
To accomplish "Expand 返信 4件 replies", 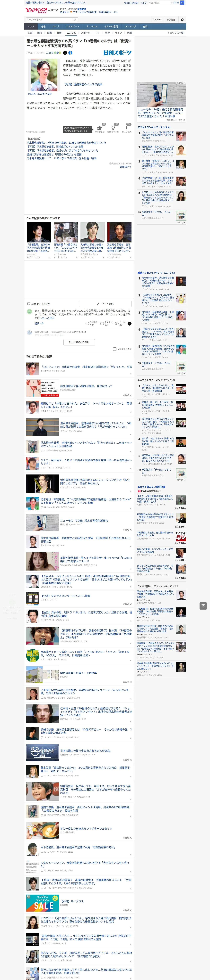I will [x=39, y=323].
